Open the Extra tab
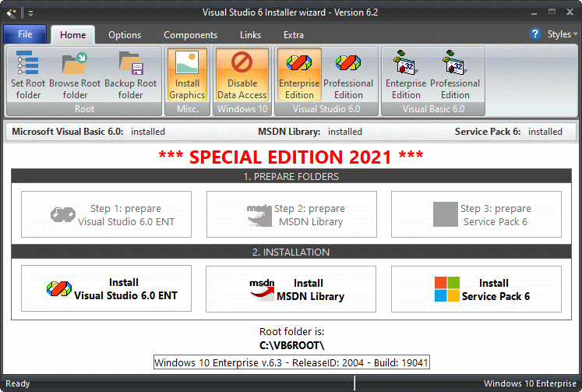Screen dimensions: 582x392 click(293, 35)
